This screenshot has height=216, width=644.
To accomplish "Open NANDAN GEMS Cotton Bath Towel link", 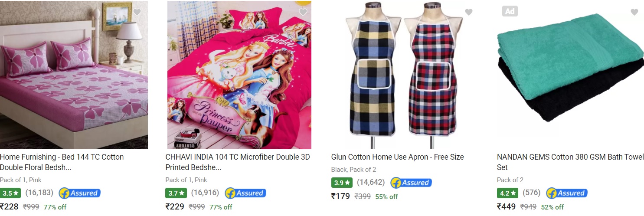I will (x=570, y=162).
